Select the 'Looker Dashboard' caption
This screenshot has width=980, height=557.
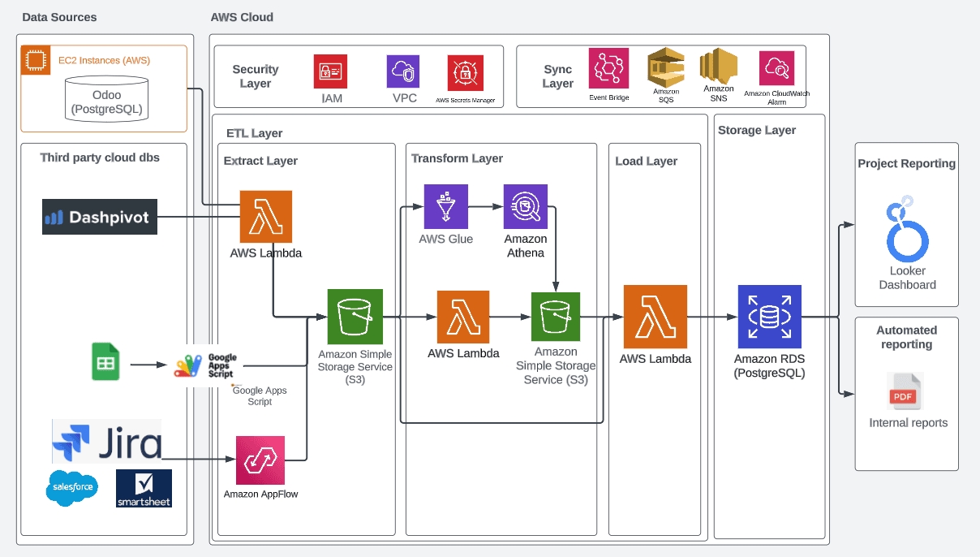coord(907,278)
